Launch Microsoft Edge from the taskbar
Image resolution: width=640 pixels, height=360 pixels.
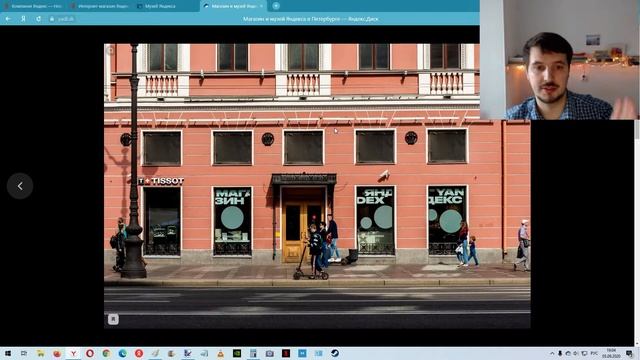(122, 353)
